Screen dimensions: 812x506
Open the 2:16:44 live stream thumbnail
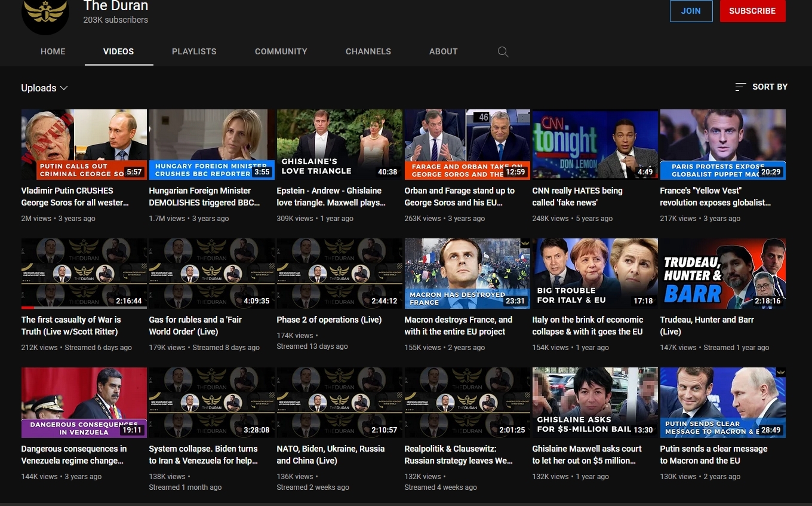[x=84, y=274]
